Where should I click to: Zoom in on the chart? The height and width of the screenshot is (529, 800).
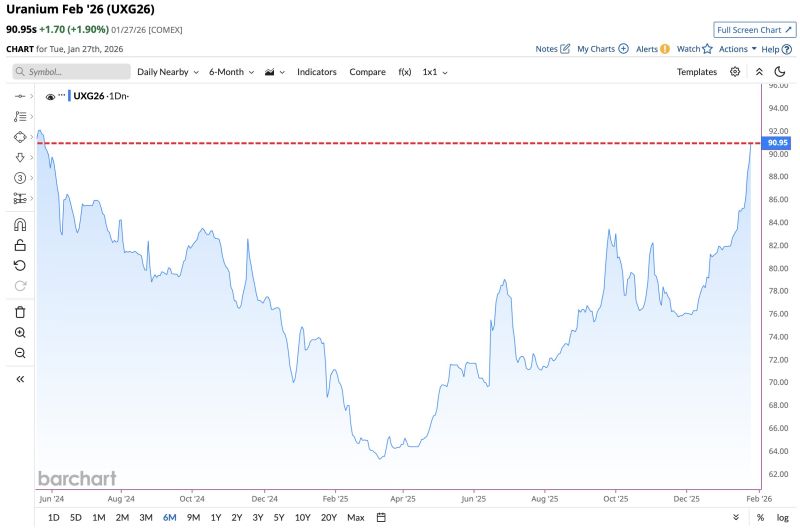click(x=20, y=333)
